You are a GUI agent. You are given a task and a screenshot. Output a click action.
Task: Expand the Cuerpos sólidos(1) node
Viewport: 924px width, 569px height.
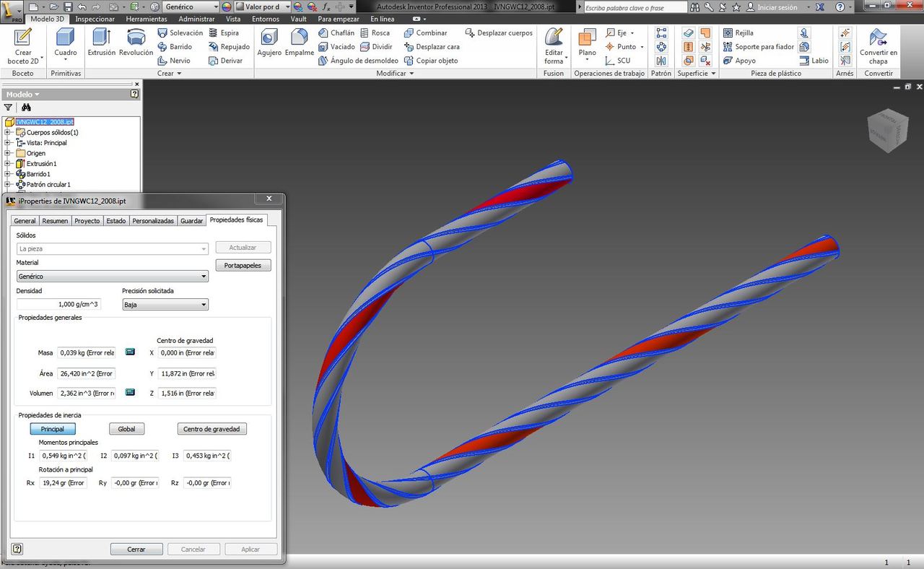pyautogui.click(x=8, y=132)
